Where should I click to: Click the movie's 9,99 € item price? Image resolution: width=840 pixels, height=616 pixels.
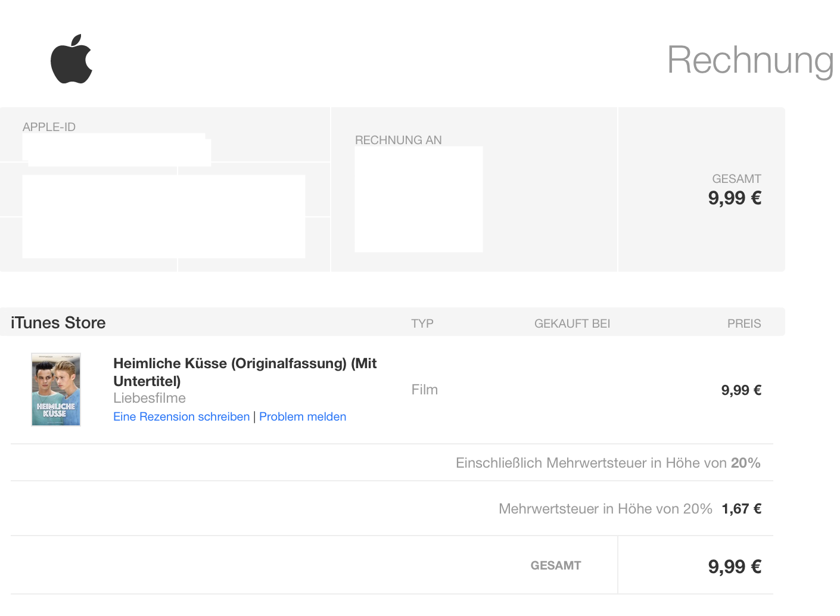741,390
